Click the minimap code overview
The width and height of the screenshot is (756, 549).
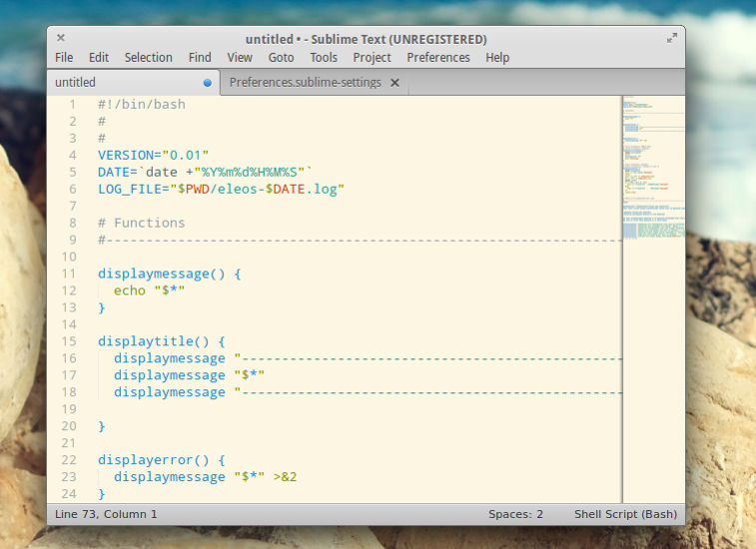point(654,298)
